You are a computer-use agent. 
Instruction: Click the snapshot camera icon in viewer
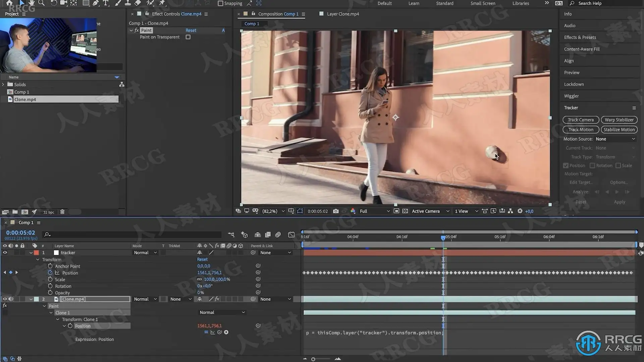pyautogui.click(x=336, y=211)
